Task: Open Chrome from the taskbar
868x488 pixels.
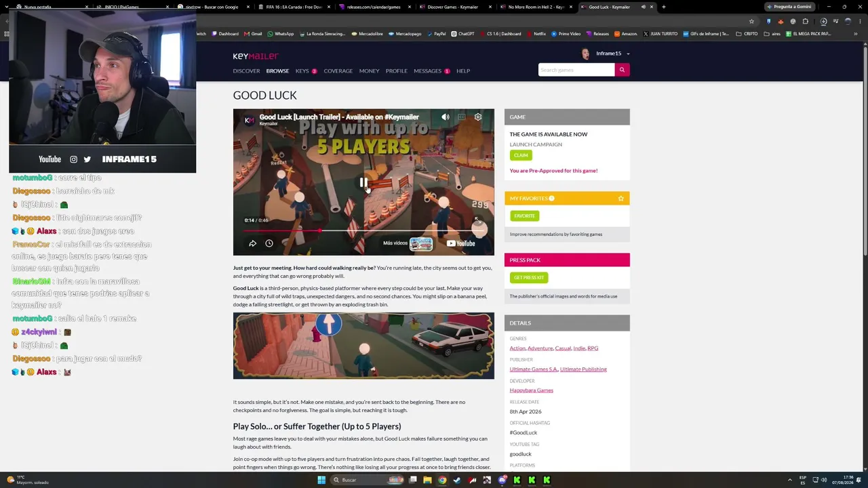Action: (x=442, y=480)
